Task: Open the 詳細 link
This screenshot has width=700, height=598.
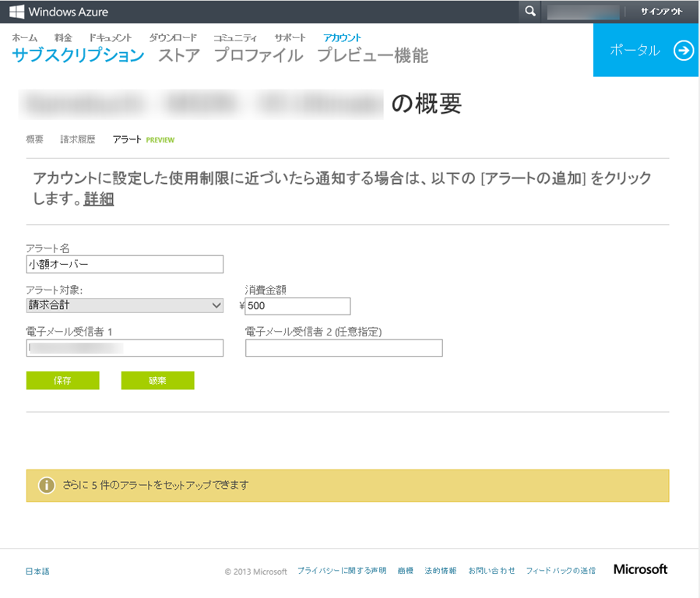Action: [x=99, y=199]
